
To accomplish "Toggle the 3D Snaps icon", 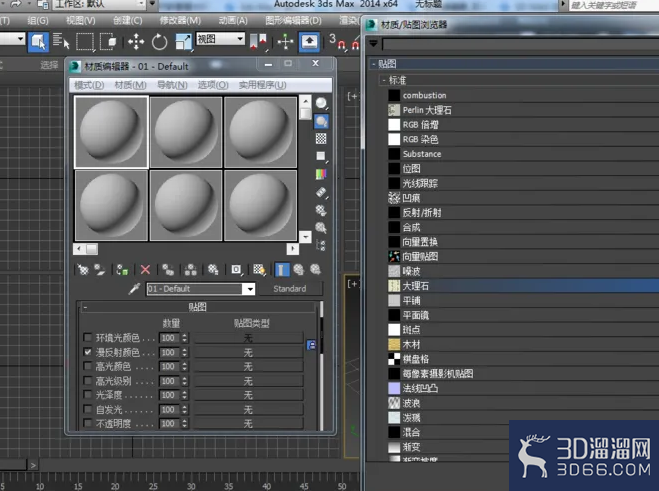I will pyautogui.click(x=337, y=42).
